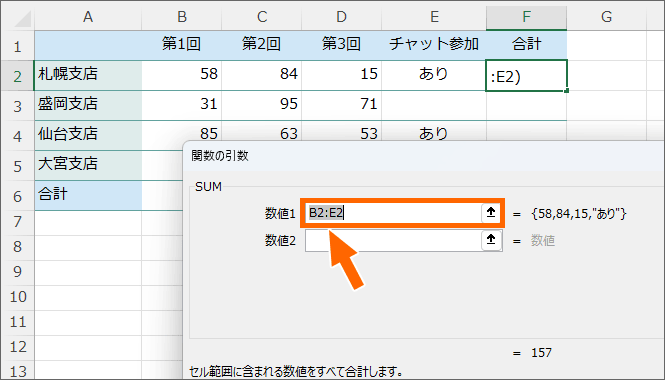665x380 pixels.
Task: Click cell with value 63
Action: pyautogui.click(x=262, y=131)
